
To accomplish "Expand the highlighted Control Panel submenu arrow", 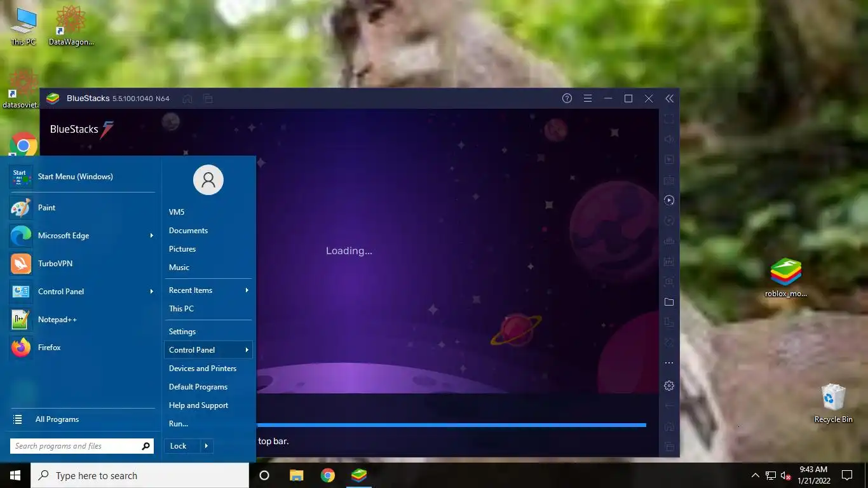I will click(x=247, y=350).
